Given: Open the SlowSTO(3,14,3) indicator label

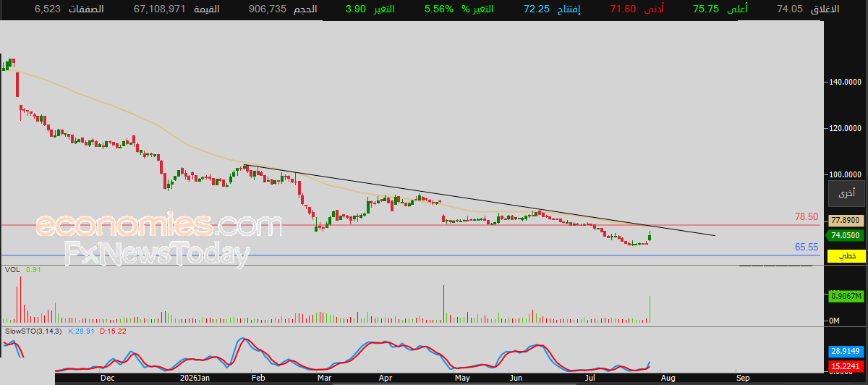Looking at the screenshot, I should coord(34,331).
